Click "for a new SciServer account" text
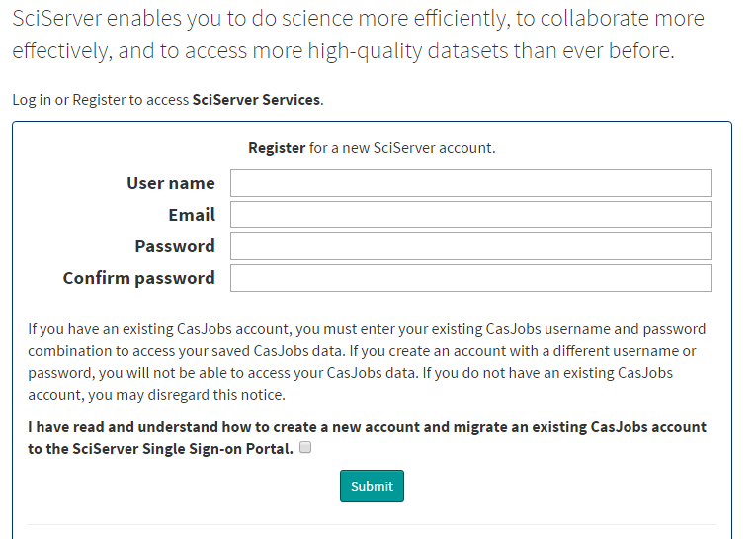756x539 pixels. click(x=402, y=148)
